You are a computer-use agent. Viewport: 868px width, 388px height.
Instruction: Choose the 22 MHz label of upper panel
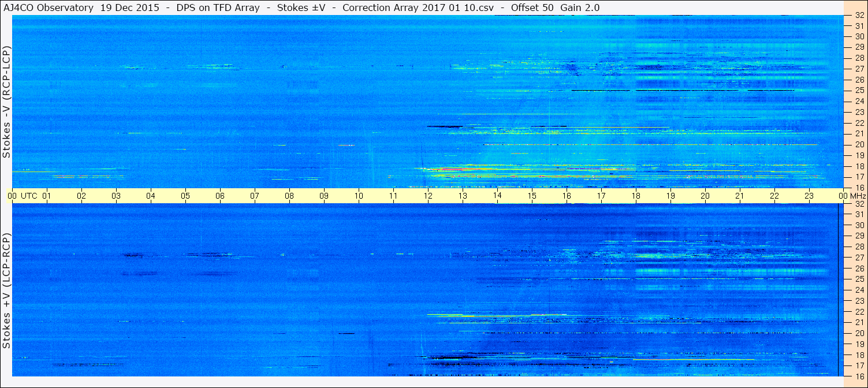click(x=859, y=122)
